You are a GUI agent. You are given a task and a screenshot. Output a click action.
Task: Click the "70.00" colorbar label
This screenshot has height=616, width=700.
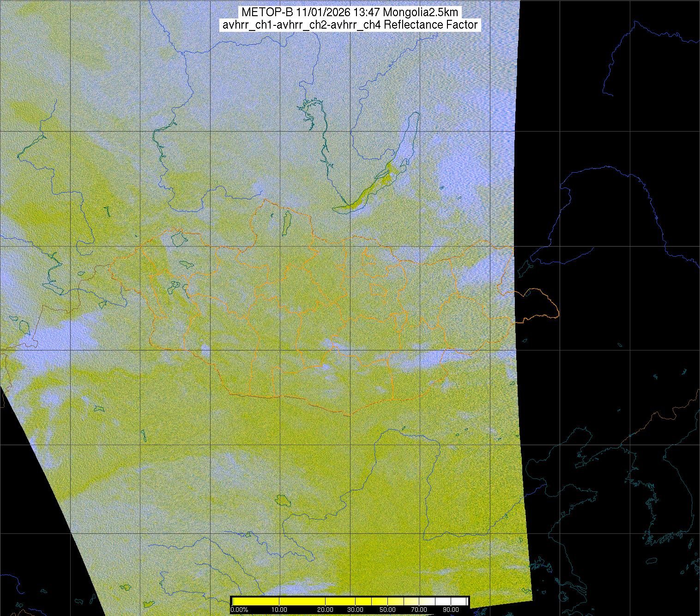419,610
